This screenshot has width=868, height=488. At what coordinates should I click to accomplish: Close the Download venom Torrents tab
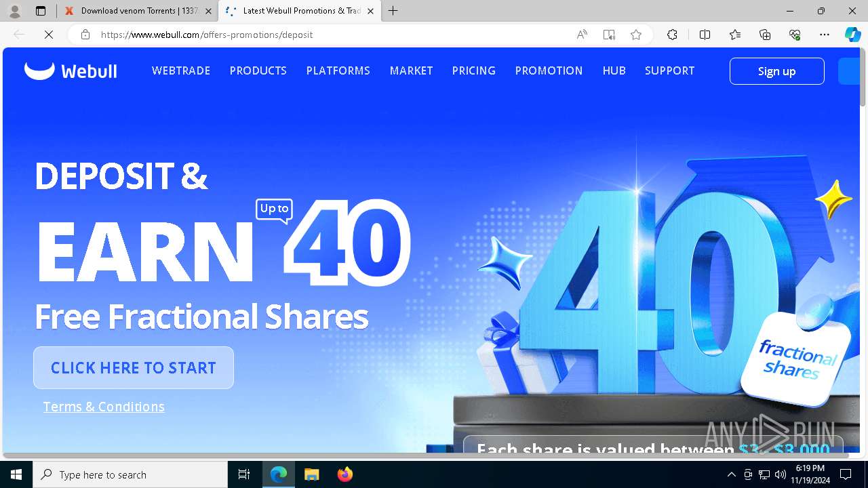[208, 11]
